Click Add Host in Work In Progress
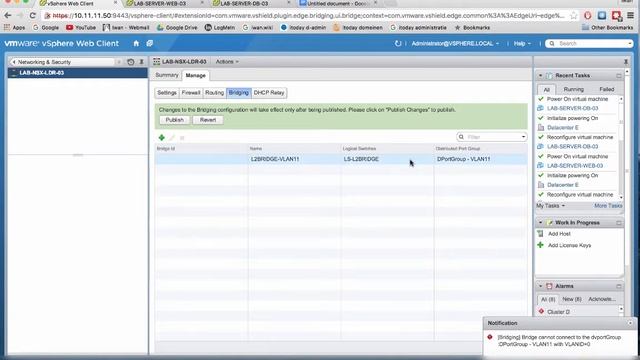 click(x=559, y=234)
